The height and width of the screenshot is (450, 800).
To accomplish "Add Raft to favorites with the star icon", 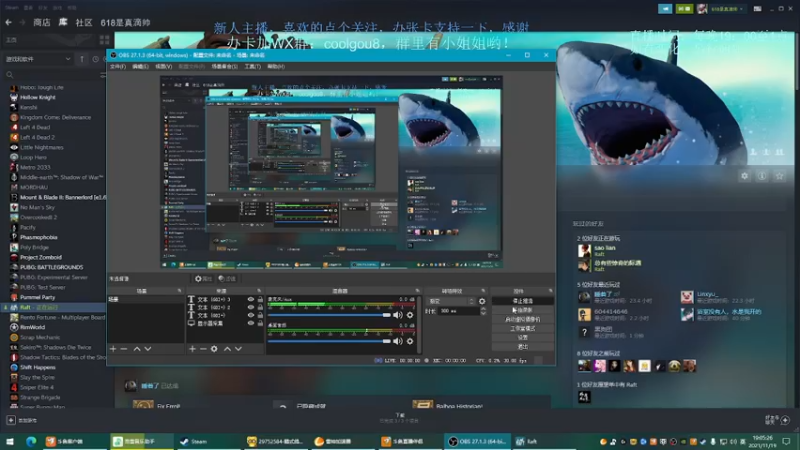I will point(779,176).
